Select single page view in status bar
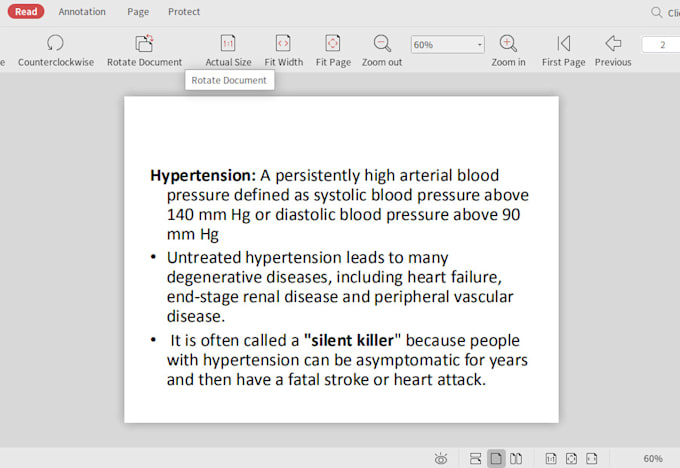 click(x=496, y=458)
